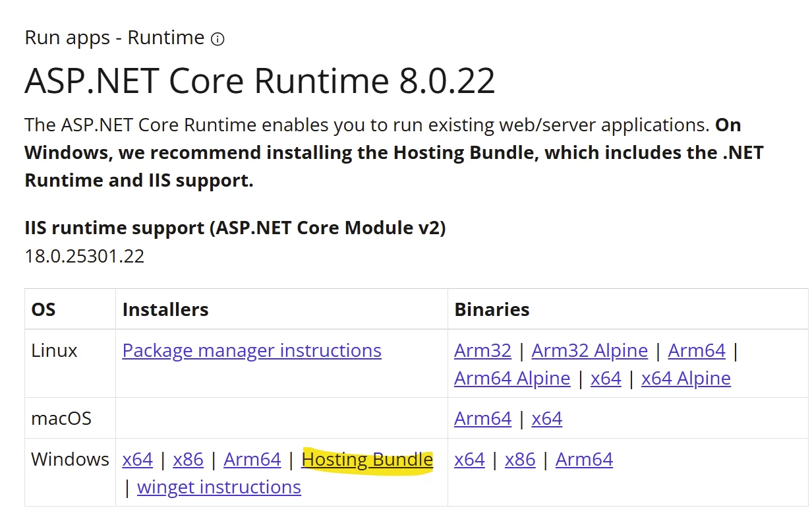
Task: Download the Linux Arm32 Alpine binary
Action: point(589,350)
